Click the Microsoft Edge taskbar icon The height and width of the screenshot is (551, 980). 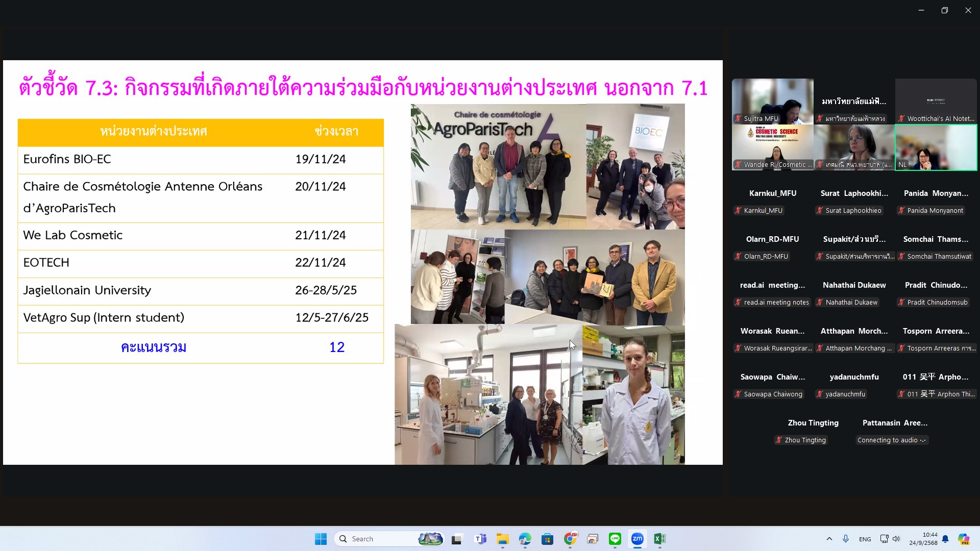(525, 539)
